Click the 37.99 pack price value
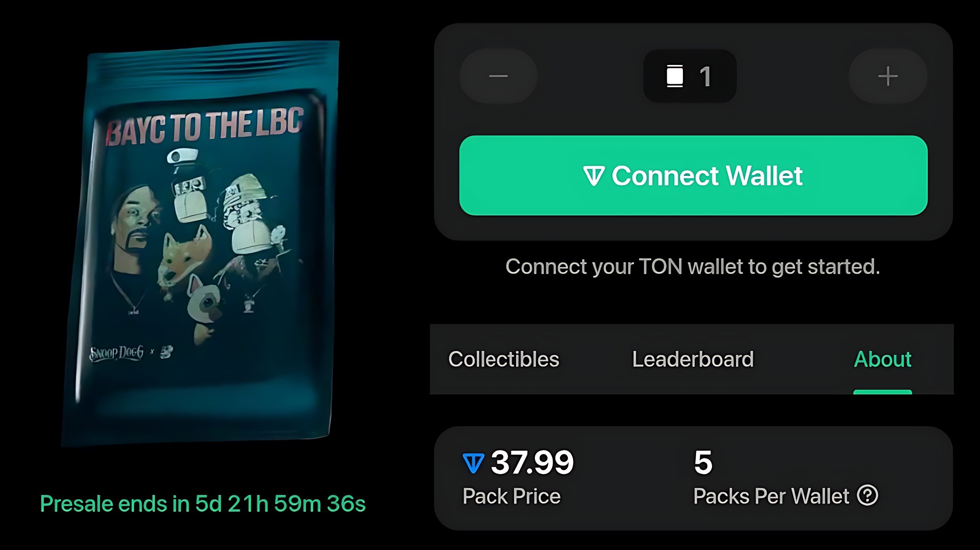The image size is (980, 550). coord(532,462)
